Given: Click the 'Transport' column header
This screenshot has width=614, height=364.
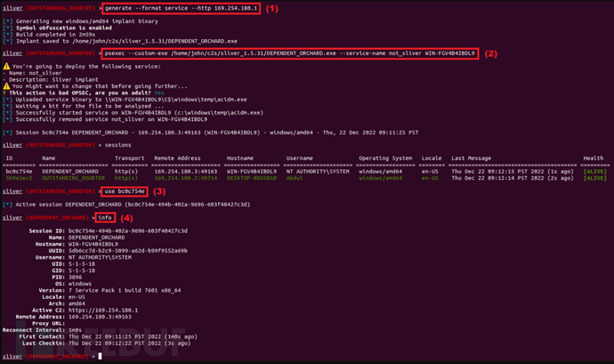Looking at the screenshot, I should [x=130, y=158].
